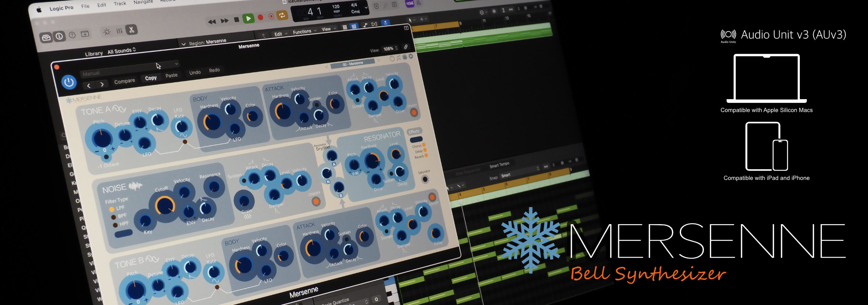The width and height of the screenshot is (868, 305).
Task: Open the Library inbox icon
Action: (46, 37)
